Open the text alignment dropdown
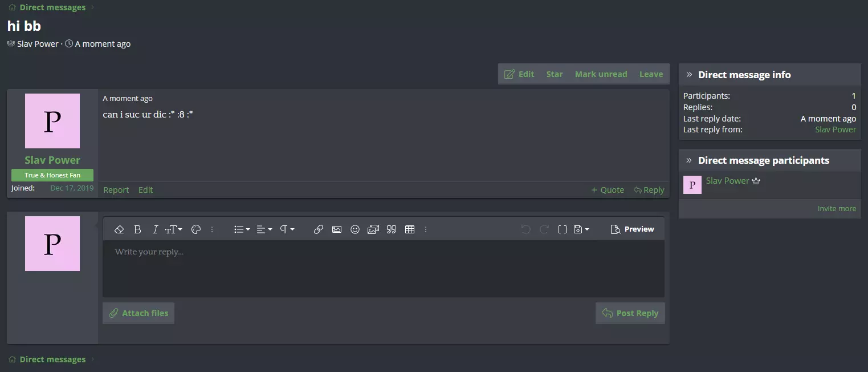 click(x=264, y=229)
